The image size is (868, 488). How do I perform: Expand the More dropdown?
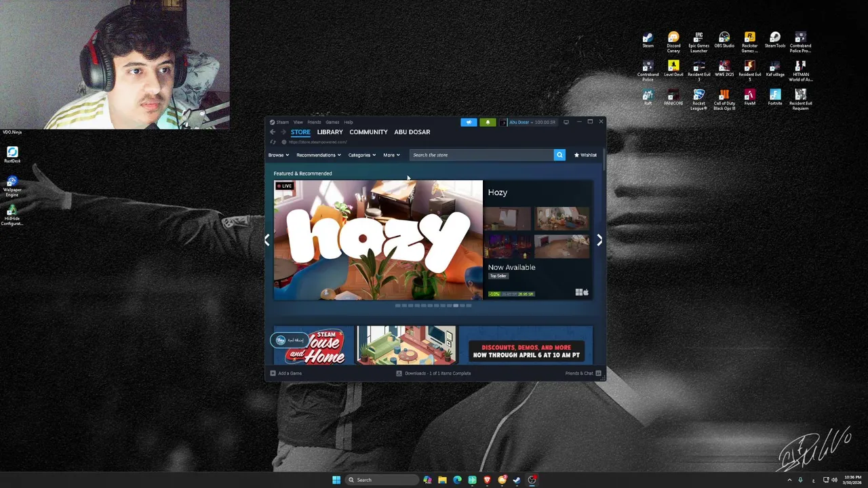391,155
